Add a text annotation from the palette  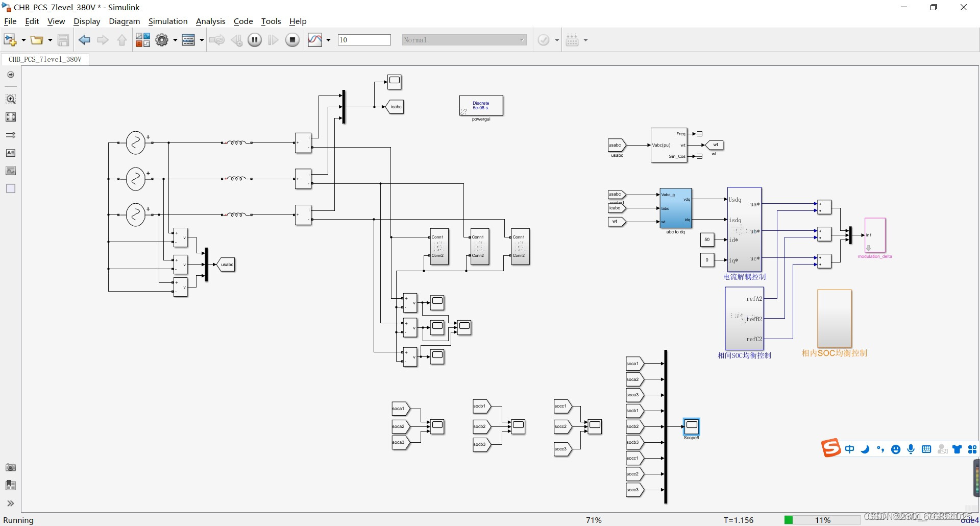pyautogui.click(x=11, y=153)
